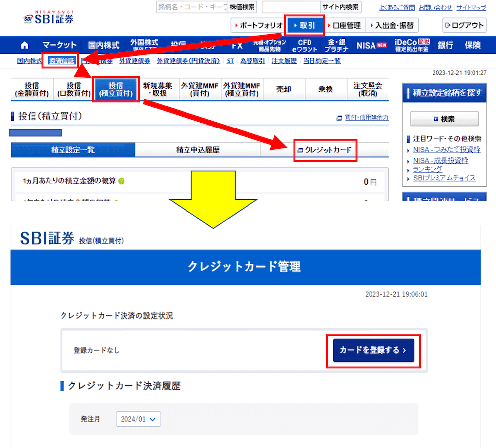Open the FX navigation item
This screenshot has height=448, width=496.
click(x=237, y=45)
